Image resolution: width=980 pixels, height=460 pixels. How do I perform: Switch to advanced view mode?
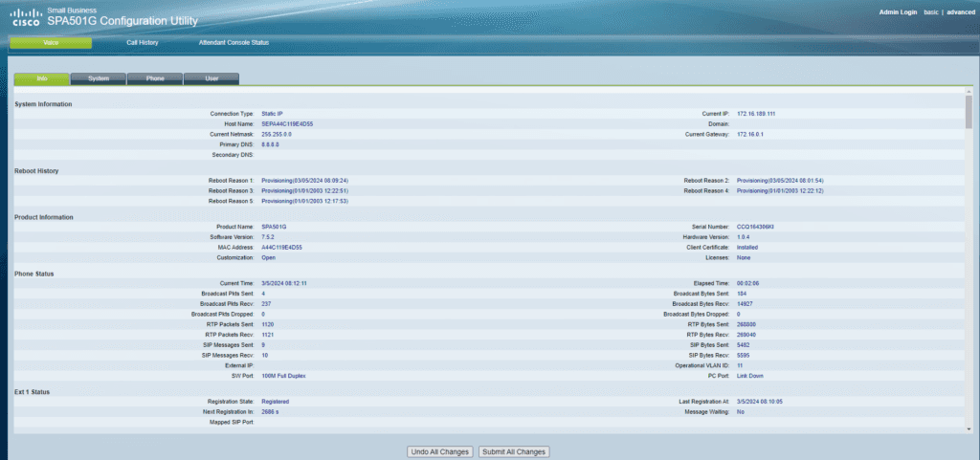[x=959, y=11]
